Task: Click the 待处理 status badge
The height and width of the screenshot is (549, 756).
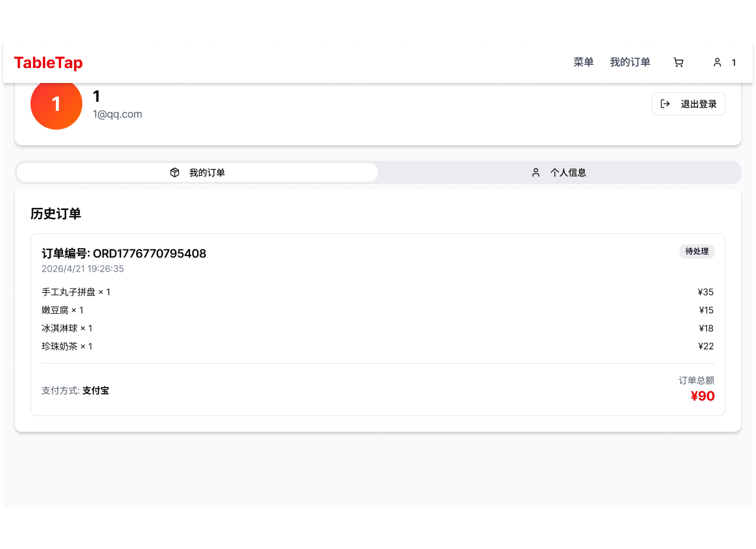Action: [697, 251]
